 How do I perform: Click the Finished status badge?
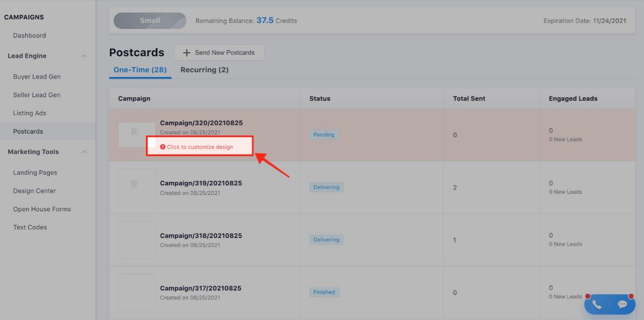(324, 292)
